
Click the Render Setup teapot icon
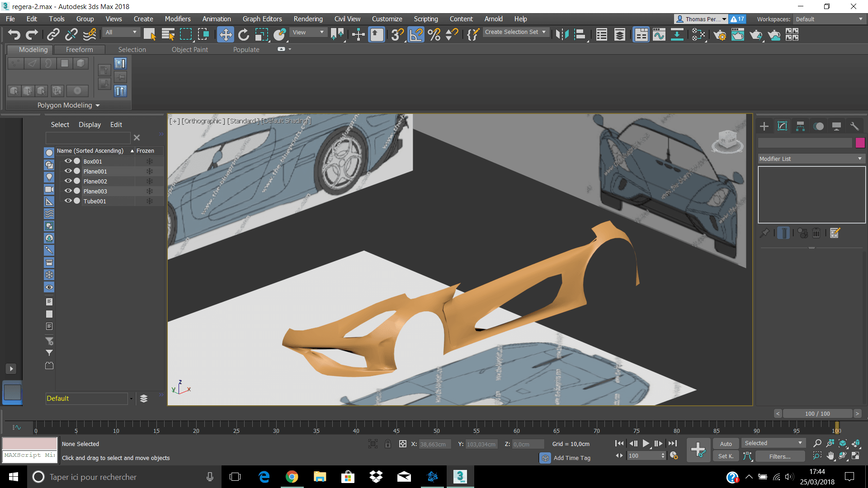click(720, 34)
